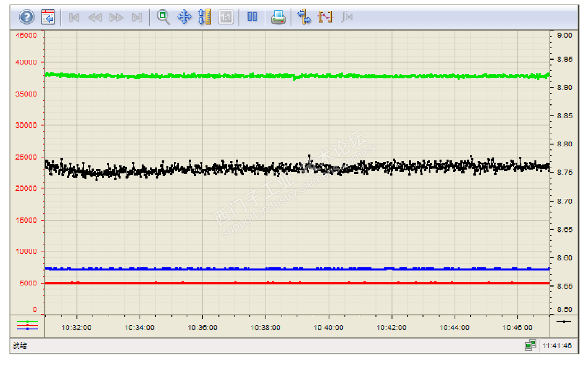Click the greyed f(x) statistics icon
This screenshot has height=367, width=588.
[347, 17]
